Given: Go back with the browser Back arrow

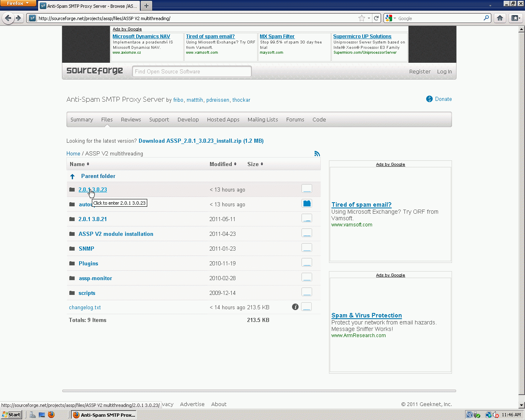Looking at the screenshot, I should point(8,18).
